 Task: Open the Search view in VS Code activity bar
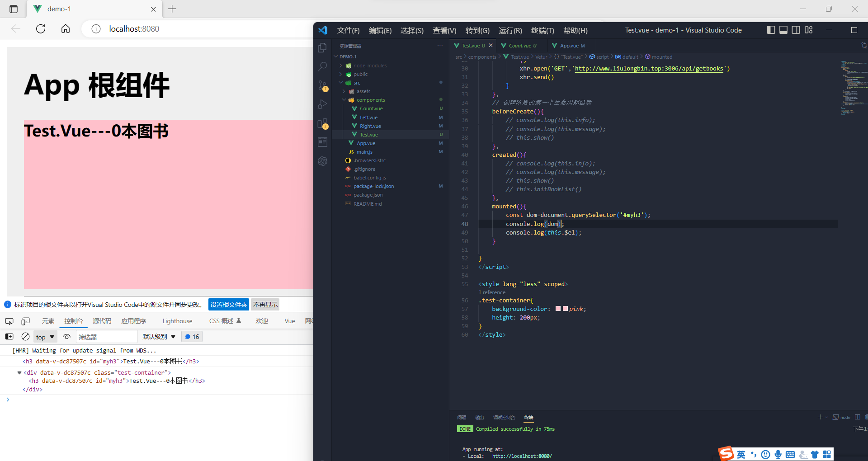[x=322, y=66]
